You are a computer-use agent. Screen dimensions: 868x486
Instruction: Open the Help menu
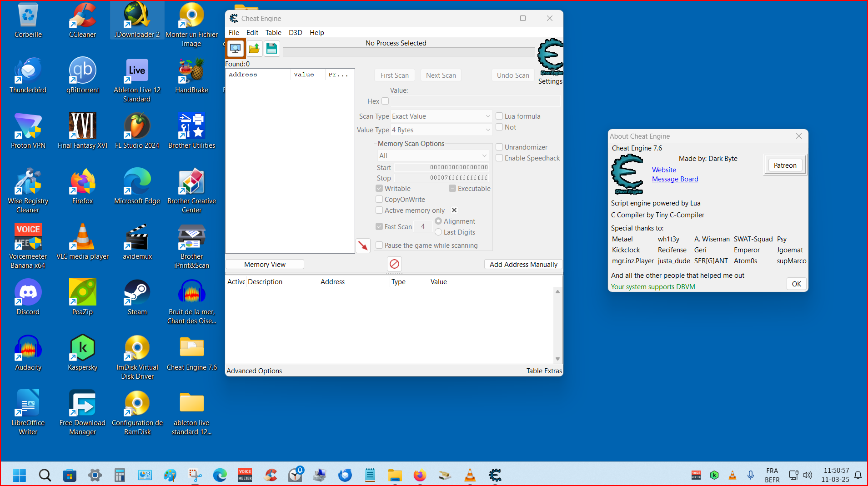tap(317, 32)
